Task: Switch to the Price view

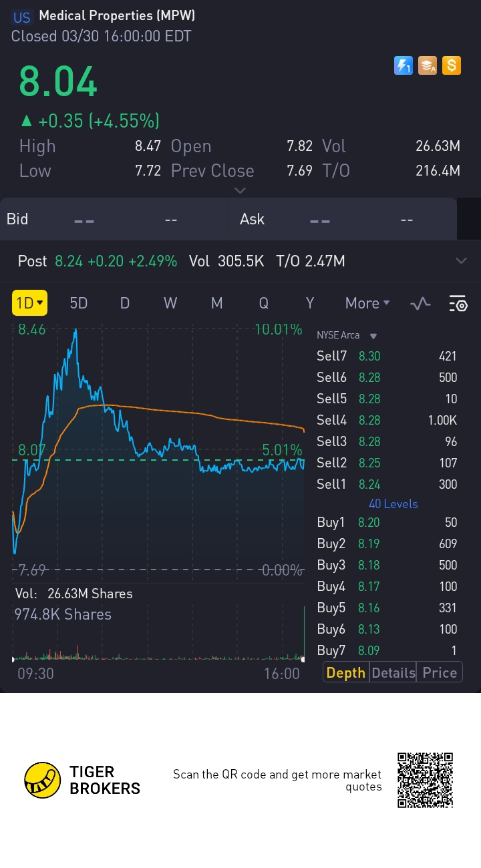Action: click(x=440, y=672)
